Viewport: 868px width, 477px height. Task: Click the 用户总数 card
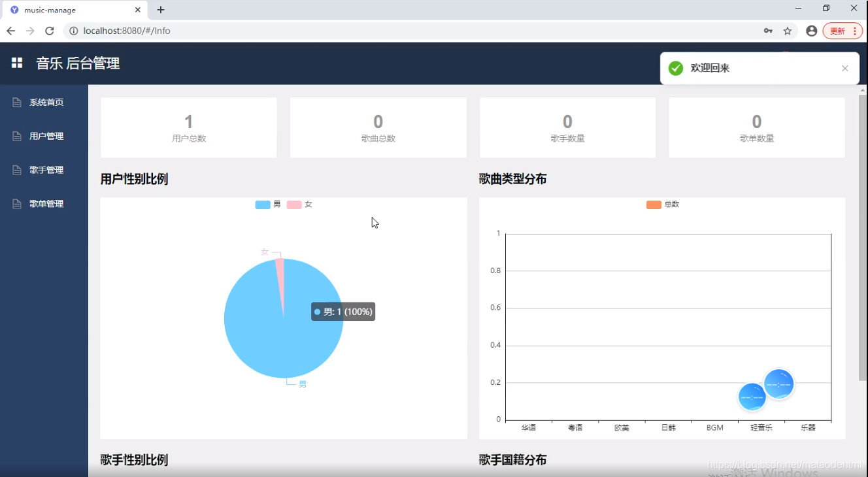pos(189,127)
